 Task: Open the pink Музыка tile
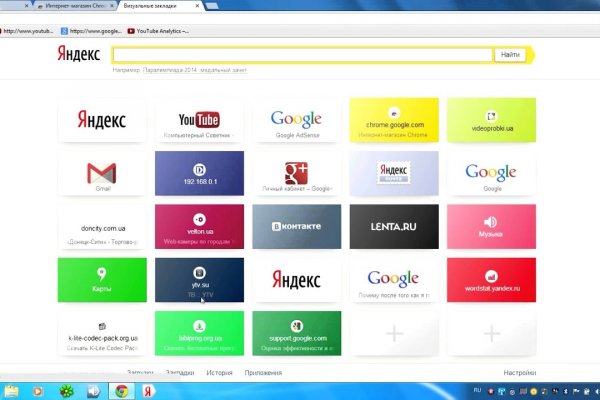click(490, 227)
